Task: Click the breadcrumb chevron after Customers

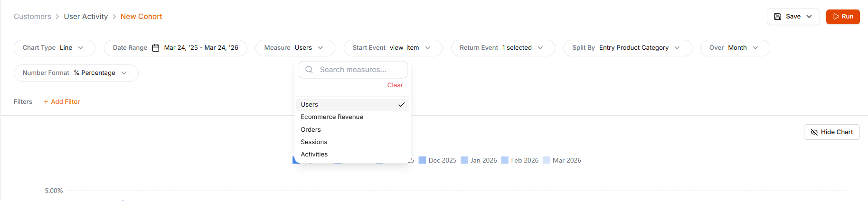Action: coord(57,17)
